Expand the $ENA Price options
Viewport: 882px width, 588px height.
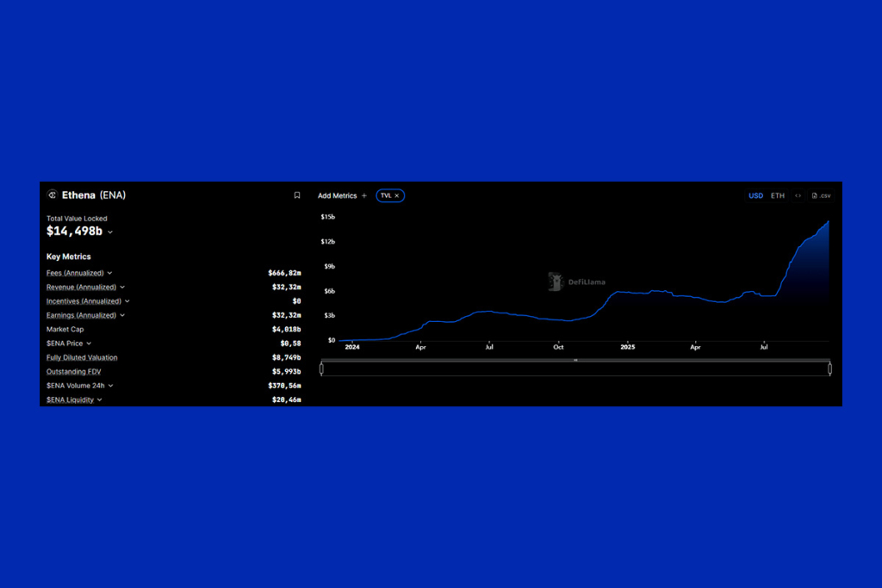67,343
